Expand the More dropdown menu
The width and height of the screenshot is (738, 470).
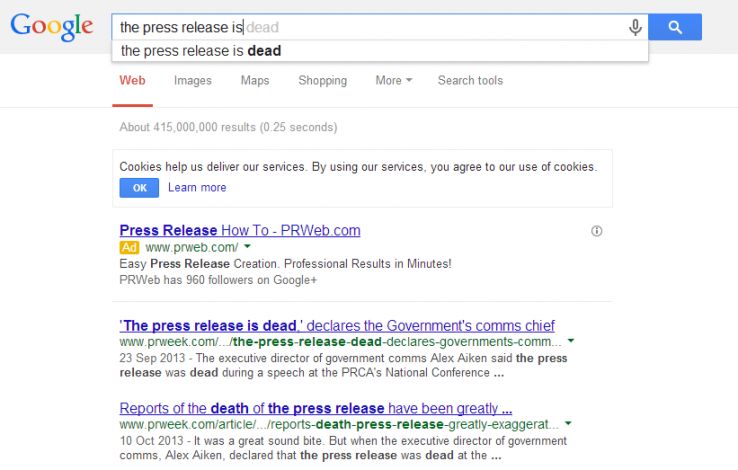coord(393,81)
